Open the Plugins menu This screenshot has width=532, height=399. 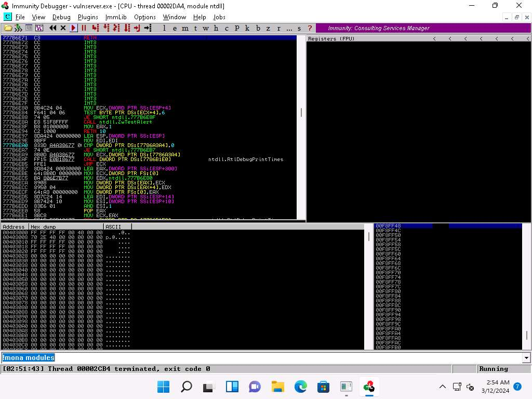click(x=88, y=17)
